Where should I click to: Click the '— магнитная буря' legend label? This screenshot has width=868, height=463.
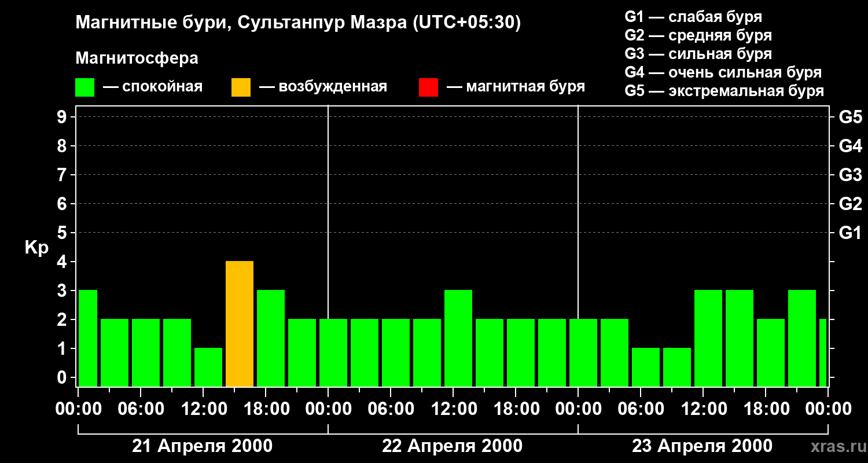click(x=516, y=87)
